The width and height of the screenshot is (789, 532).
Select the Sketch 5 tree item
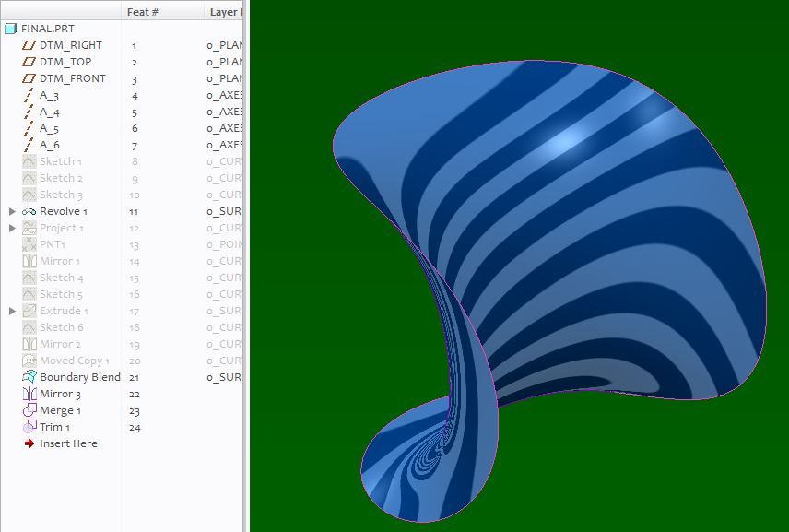(x=61, y=294)
